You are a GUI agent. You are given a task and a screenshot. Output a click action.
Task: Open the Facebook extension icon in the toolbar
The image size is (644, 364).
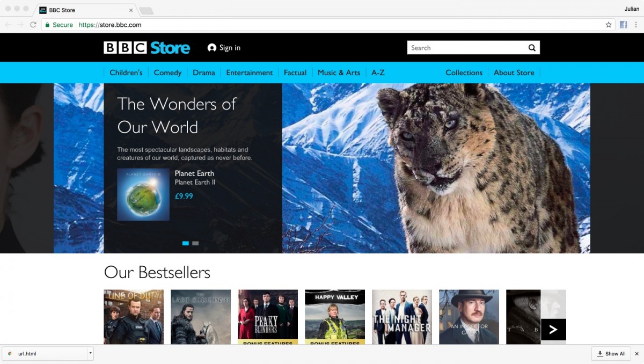pyautogui.click(x=623, y=25)
